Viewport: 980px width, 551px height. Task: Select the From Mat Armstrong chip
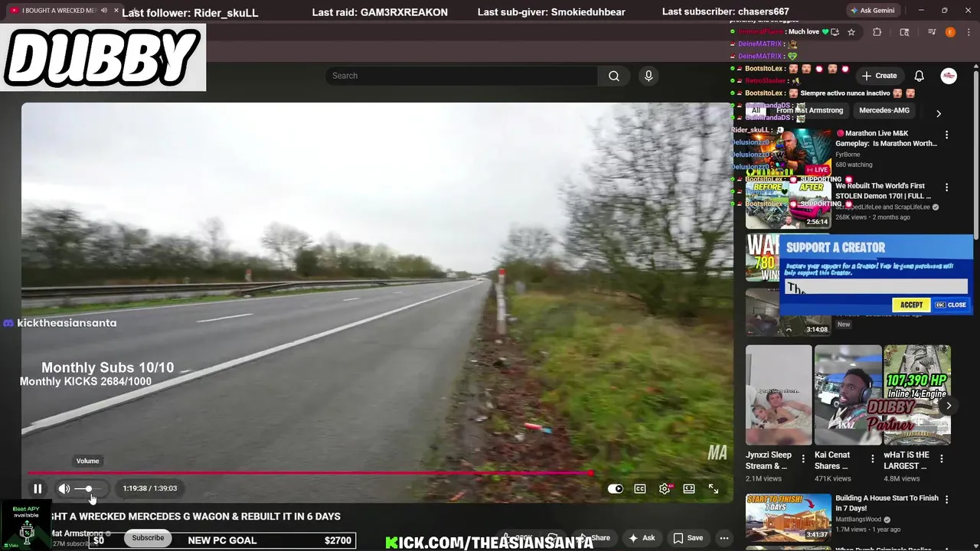(809, 110)
